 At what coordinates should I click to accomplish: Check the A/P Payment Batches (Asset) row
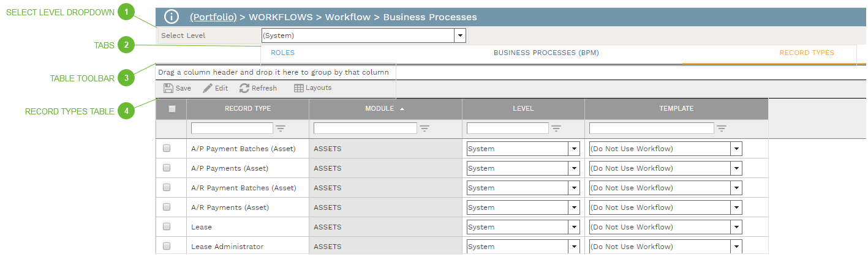(x=167, y=148)
